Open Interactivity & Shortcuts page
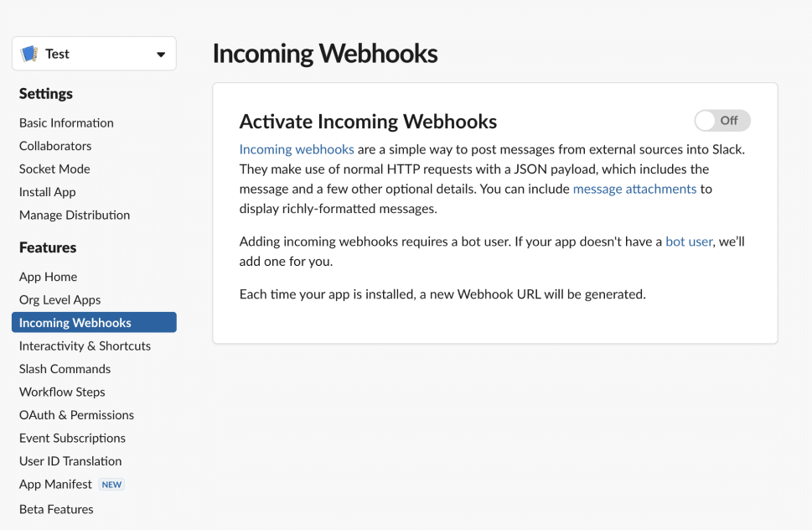 (85, 346)
